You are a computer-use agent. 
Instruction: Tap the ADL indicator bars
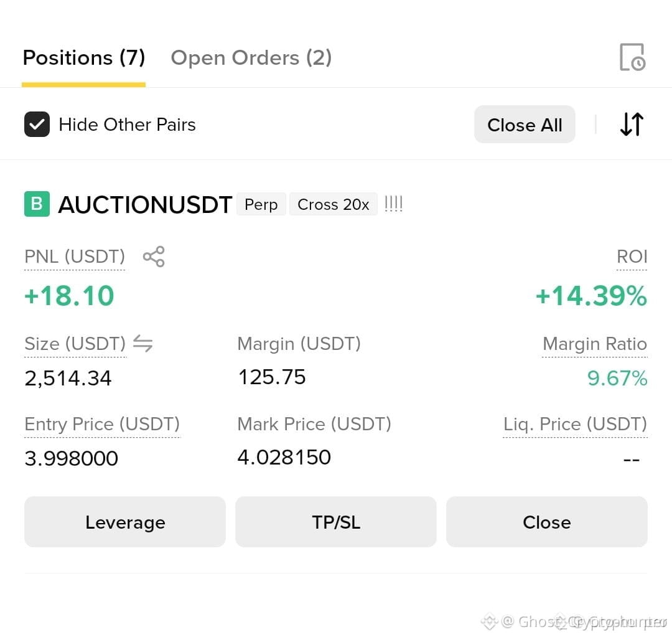tap(393, 204)
